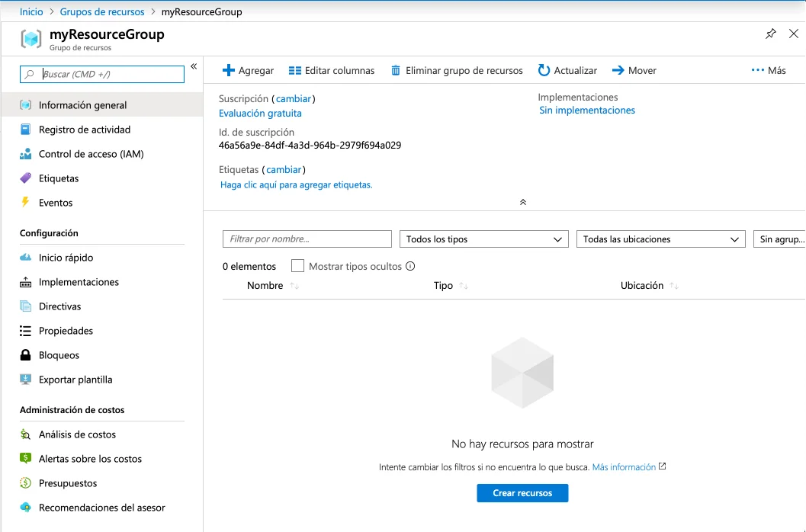Click the Implementaciones sidebar icon

click(x=25, y=282)
